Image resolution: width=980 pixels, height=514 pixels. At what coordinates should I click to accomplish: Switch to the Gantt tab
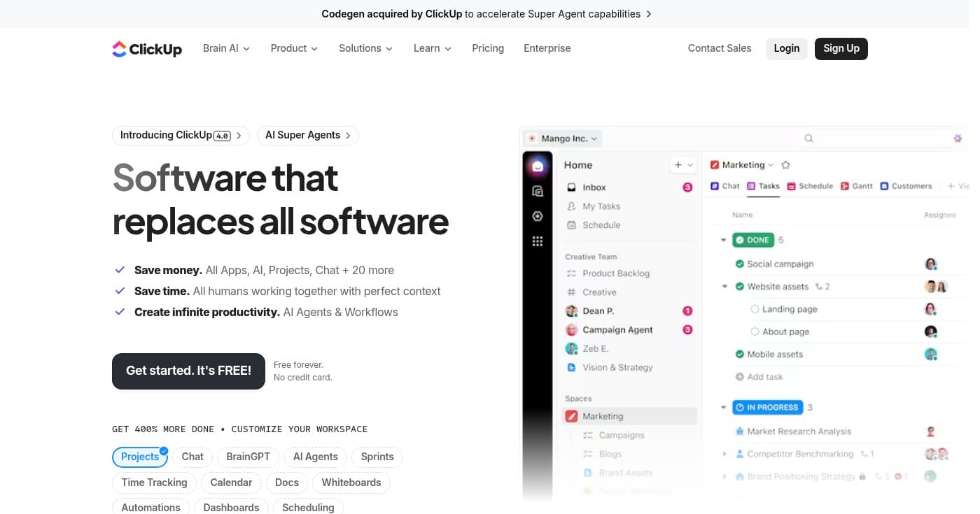pos(857,186)
